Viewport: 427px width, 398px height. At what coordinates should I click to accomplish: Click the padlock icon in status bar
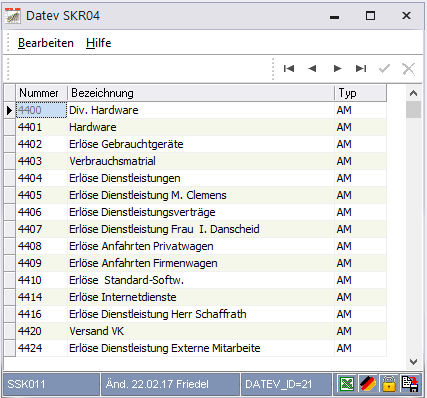pyautogui.click(x=389, y=384)
